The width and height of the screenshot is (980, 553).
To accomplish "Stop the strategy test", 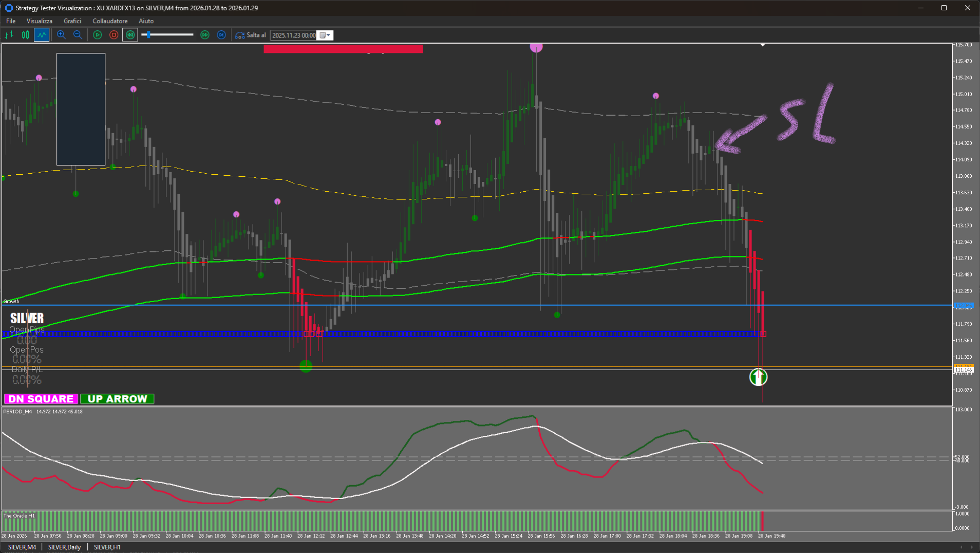I will tap(114, 35).
